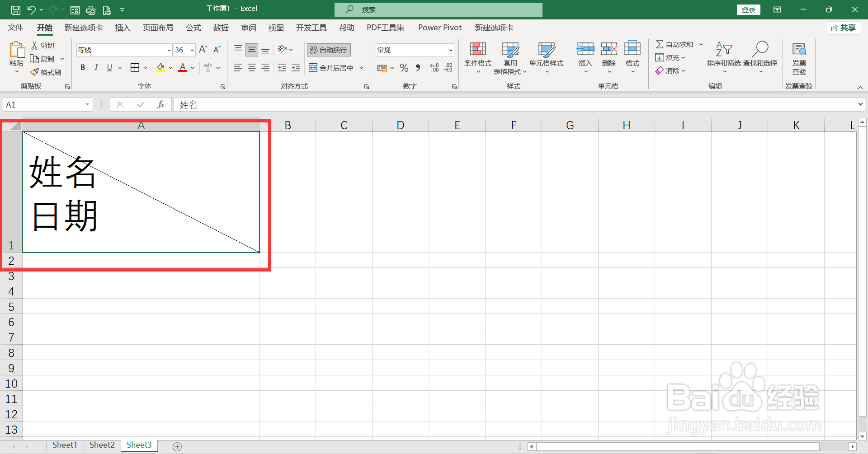Switch to the 插入 (Insert) tab
The width and height of the screenshot is (868, 454).
click(123, 28)
